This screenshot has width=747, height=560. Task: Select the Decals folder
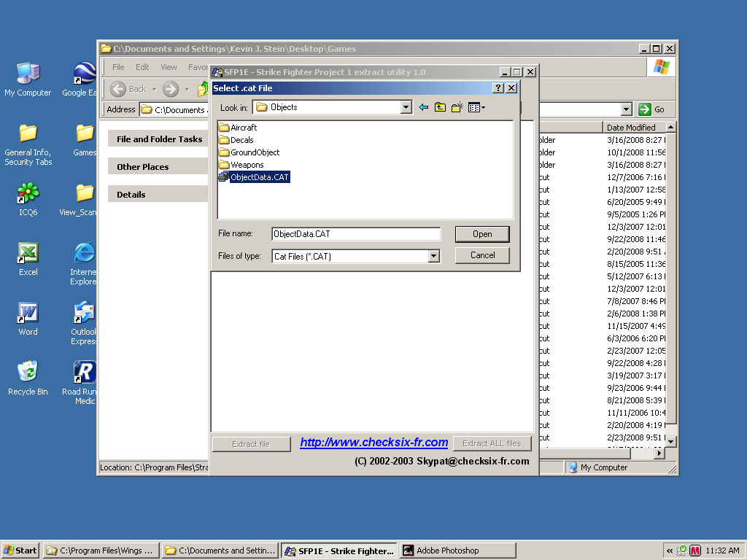pos(236,140)
